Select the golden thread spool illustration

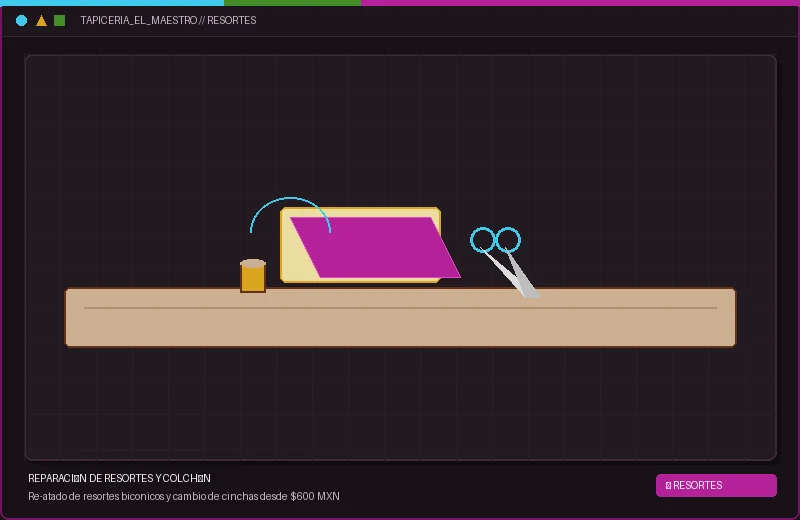point(253,276)
